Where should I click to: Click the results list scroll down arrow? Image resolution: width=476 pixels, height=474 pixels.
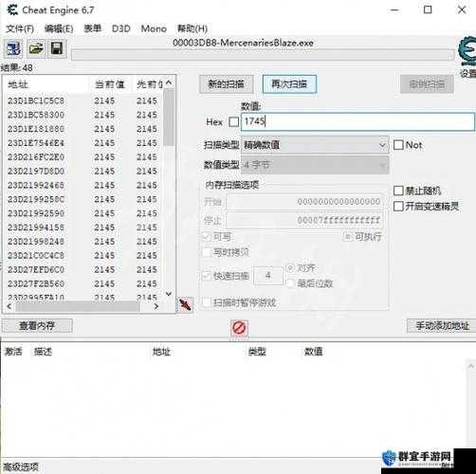click(169, 294)
